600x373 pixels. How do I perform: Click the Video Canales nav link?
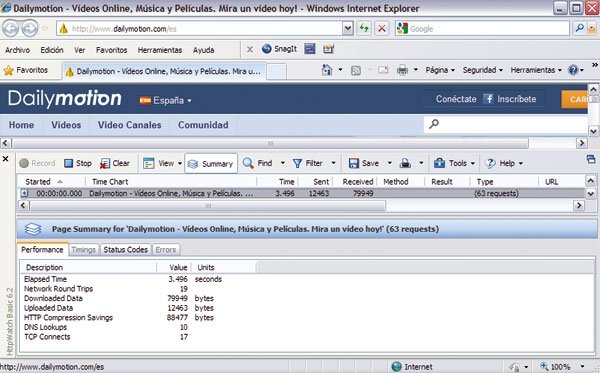[129, 125]
